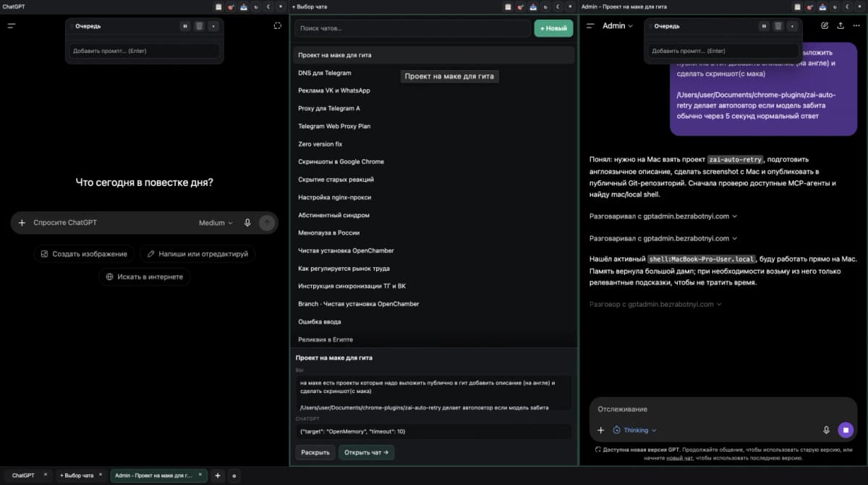The width and height of the screenshot is (868, 485).
Task: Select chat 'Настройка nginx-прокси'
Action: [x=434, y=197]
